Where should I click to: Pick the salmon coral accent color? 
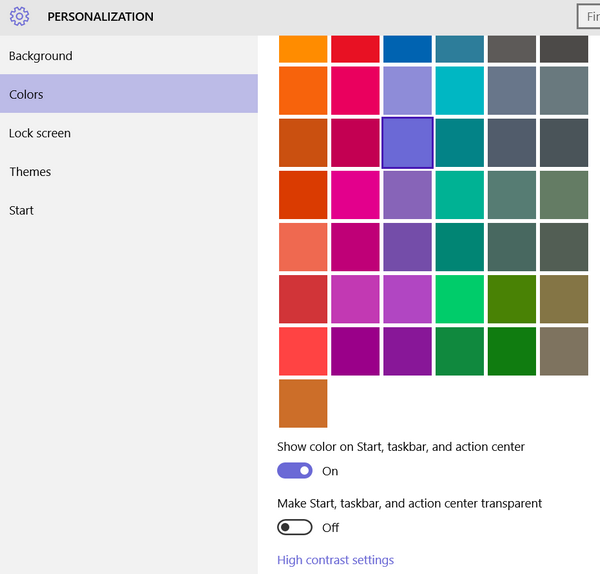tap(303, 247)
